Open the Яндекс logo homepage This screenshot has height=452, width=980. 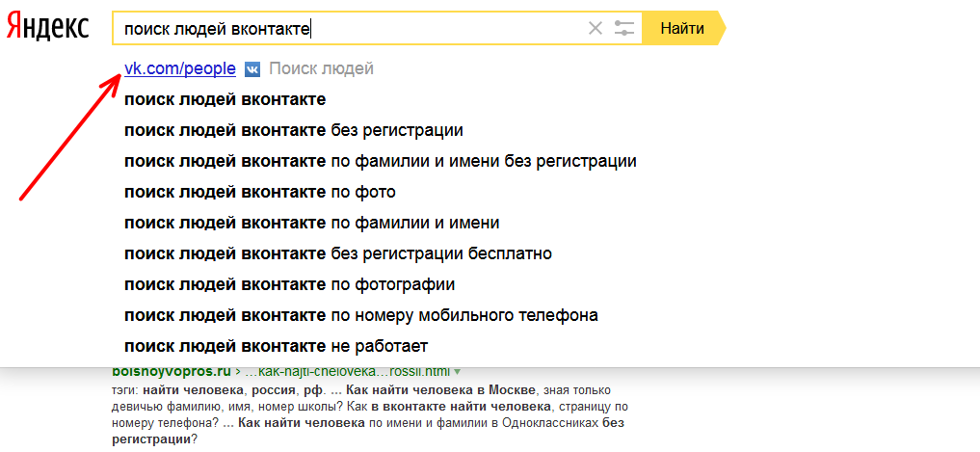pos(47,27)
